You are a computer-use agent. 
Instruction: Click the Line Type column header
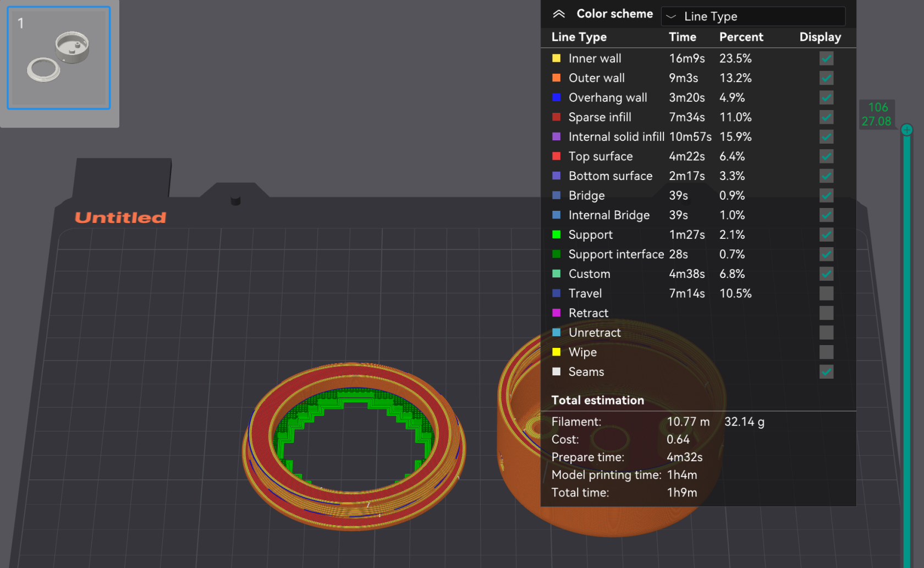[x=579, y=37]
